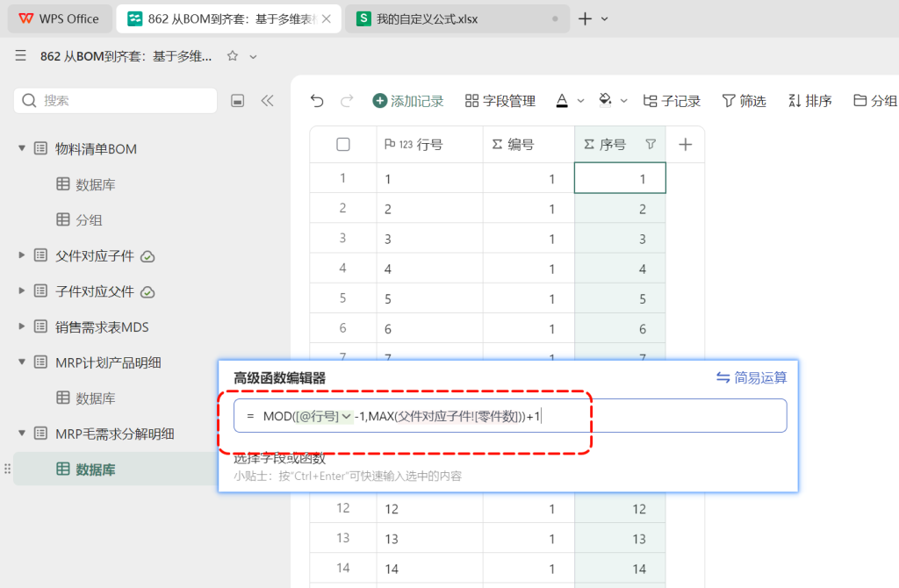Click the collapse-all icon beside search box

pos(237,101)
